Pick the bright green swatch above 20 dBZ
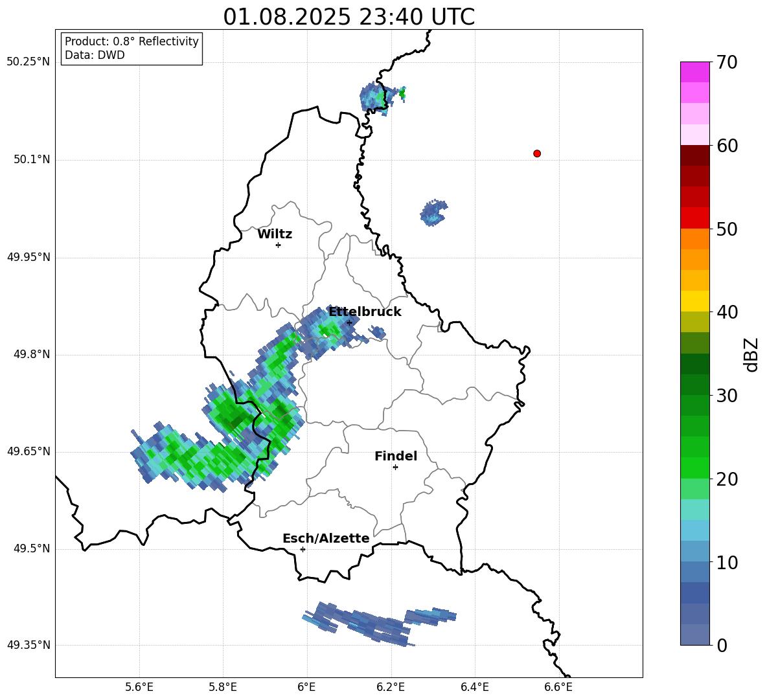This screenshot has width=767, height=700. (694, 468)
